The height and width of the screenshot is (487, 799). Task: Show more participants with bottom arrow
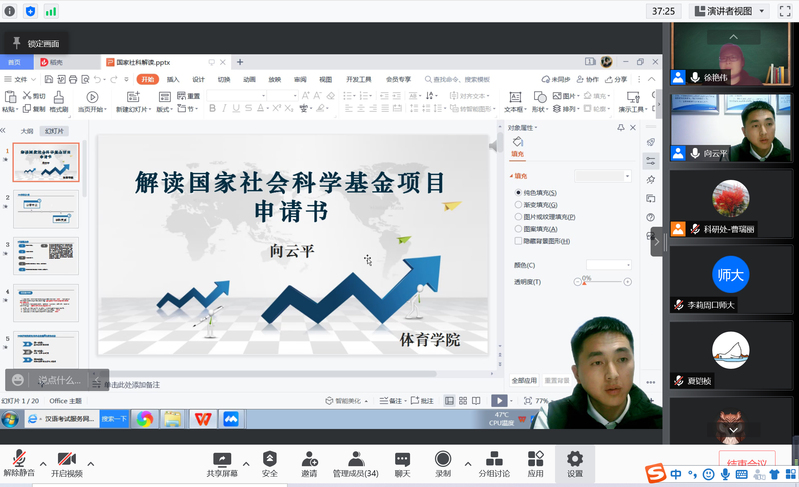point(733,430)
